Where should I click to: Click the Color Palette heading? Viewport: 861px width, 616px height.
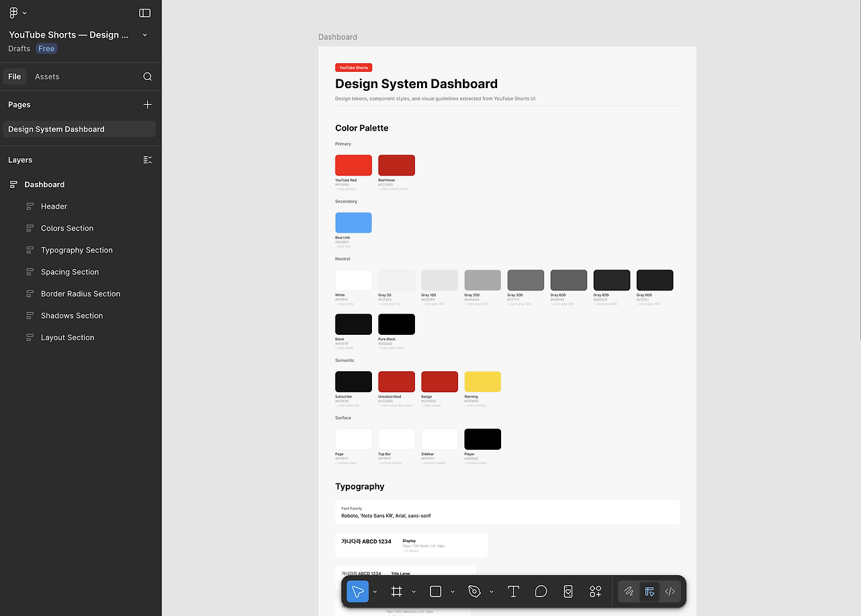pyautogui.click(x=362, y=128)
